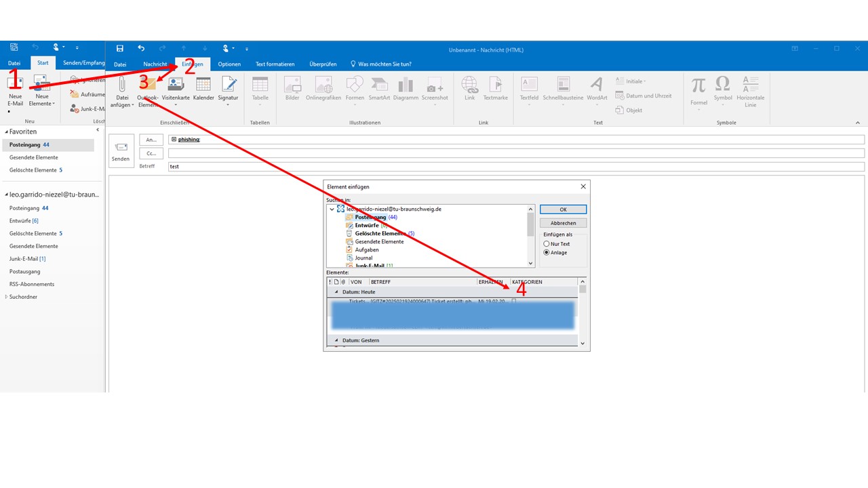Click the Screenshot camera icon

435,85
